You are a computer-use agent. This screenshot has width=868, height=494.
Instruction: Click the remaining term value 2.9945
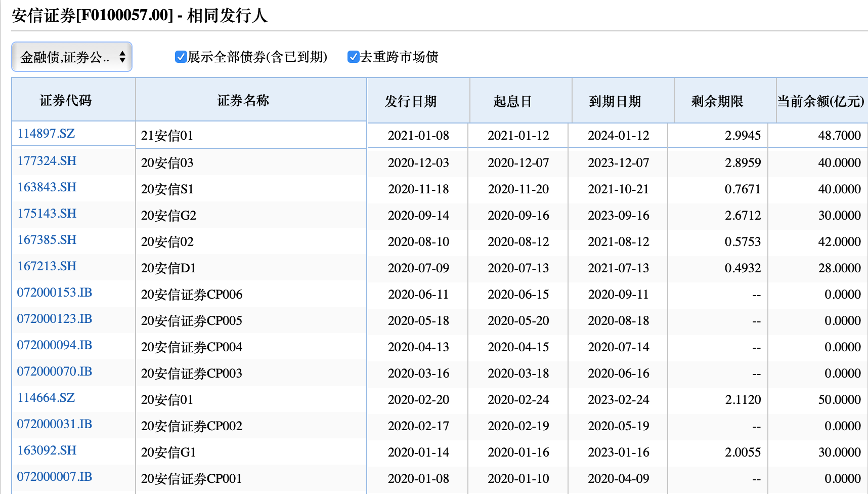743,135
